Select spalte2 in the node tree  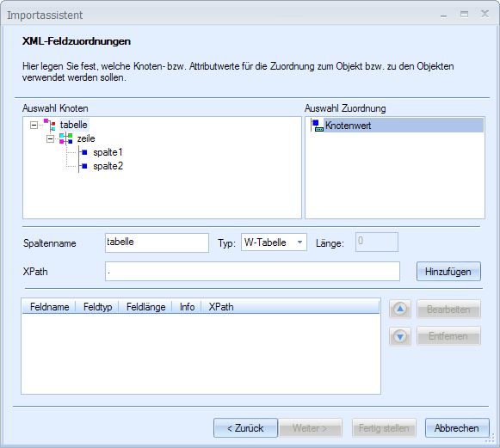pos(108,166)
